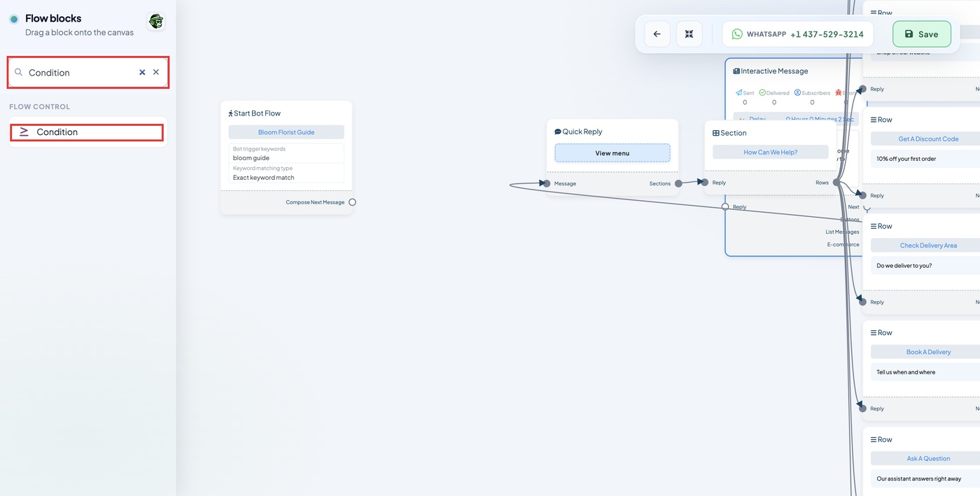Click the Row menu icon above Book A Delivery
Viewport: 980px width, 496px height.
(874, 333)
